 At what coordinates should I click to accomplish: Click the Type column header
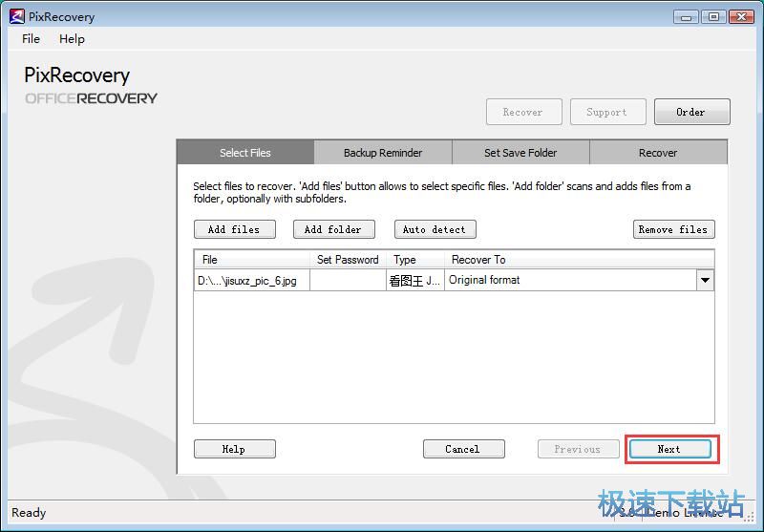[415, 260]
